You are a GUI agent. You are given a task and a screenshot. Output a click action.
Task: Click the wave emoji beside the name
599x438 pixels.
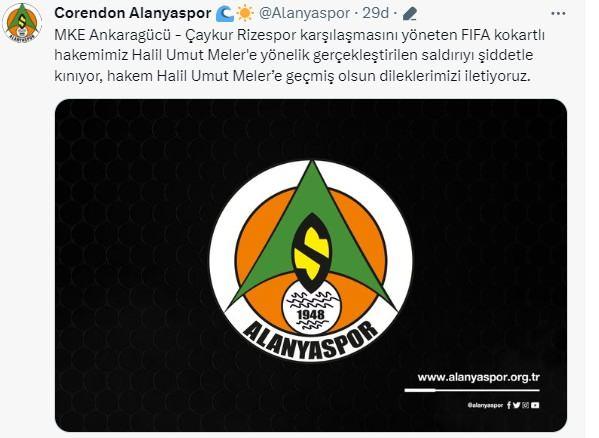tap(225, 13)
